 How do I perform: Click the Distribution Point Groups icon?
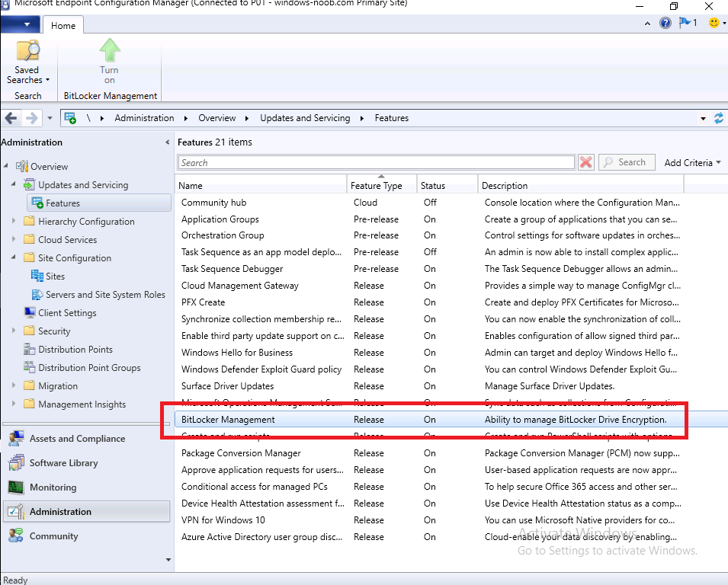(x=30, y=367)
